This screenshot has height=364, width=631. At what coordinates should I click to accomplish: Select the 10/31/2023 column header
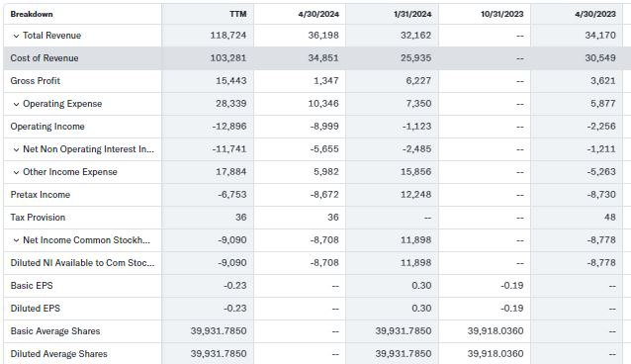[x=501, y=14]
